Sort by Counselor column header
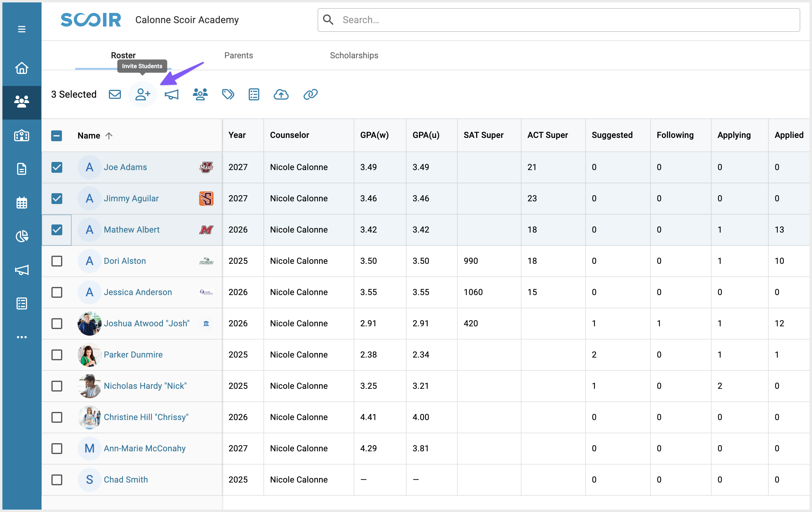The height and width of the screenshot is (512, 812). pyautogui.click(x=289, y=135)
